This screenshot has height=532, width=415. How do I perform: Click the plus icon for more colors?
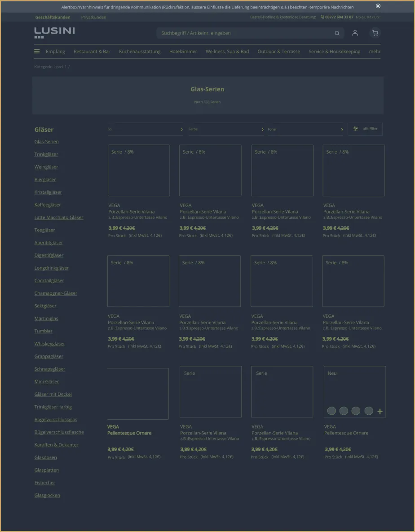tap(380, 411)
